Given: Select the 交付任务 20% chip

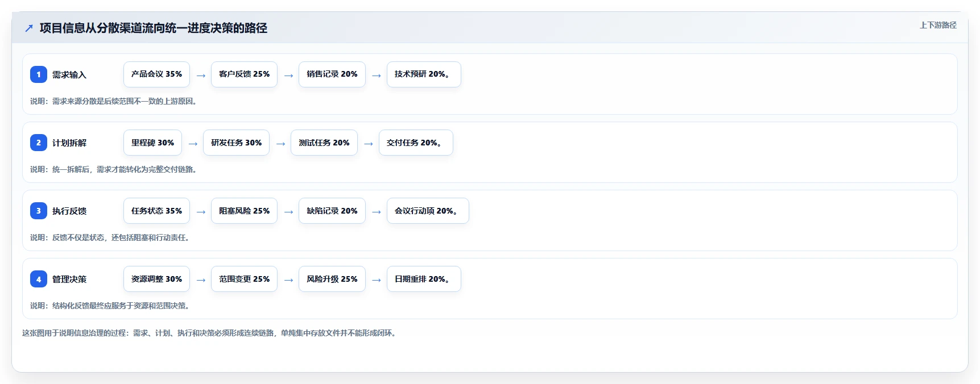Looking at the screenshot, I should coord(416,143).
